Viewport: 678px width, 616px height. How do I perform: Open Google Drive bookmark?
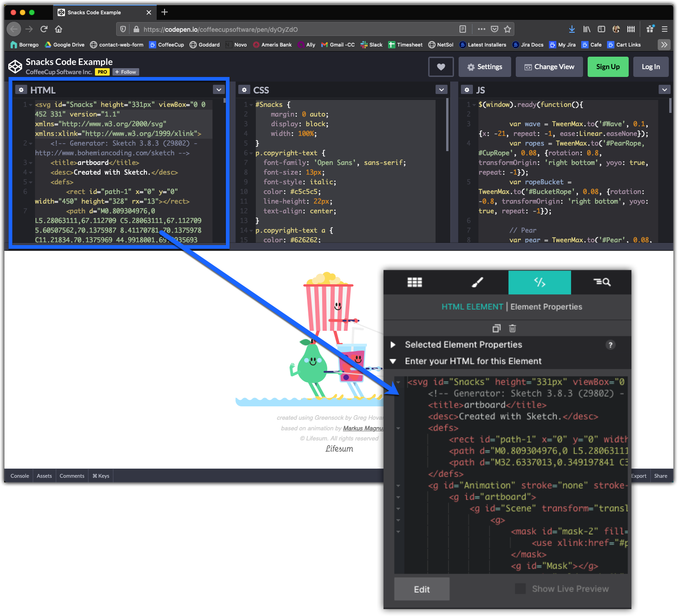point(65,45)
